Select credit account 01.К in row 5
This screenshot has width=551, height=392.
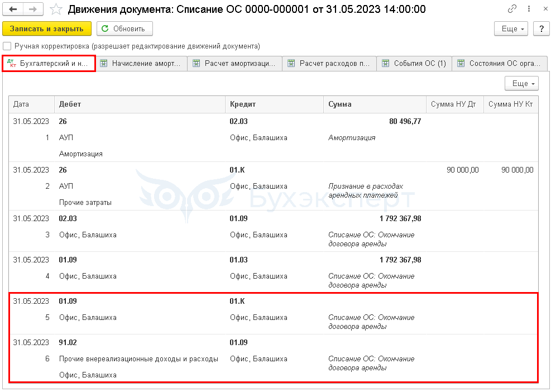[x=237, y=302]
